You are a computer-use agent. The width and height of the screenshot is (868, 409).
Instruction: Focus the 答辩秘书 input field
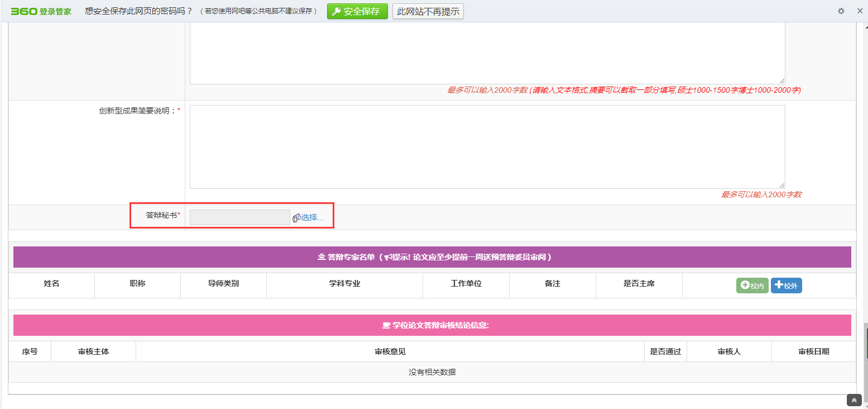coord(239,217)
